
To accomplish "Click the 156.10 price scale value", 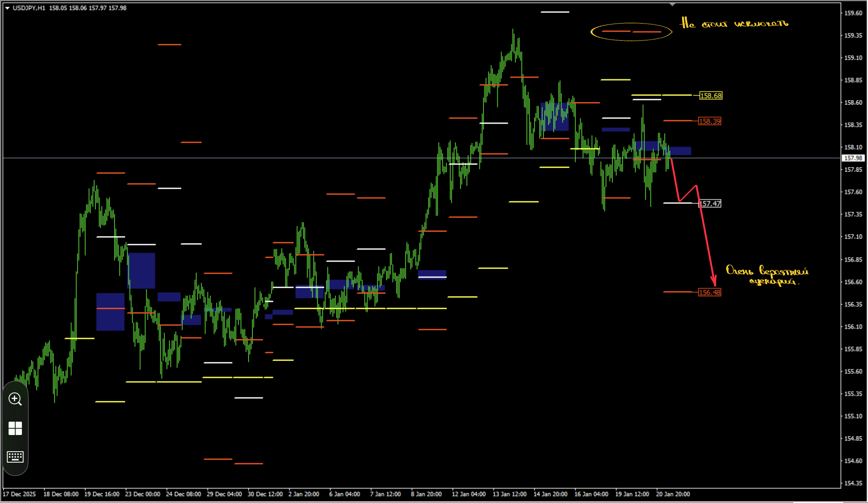I will tap(853, 327).
